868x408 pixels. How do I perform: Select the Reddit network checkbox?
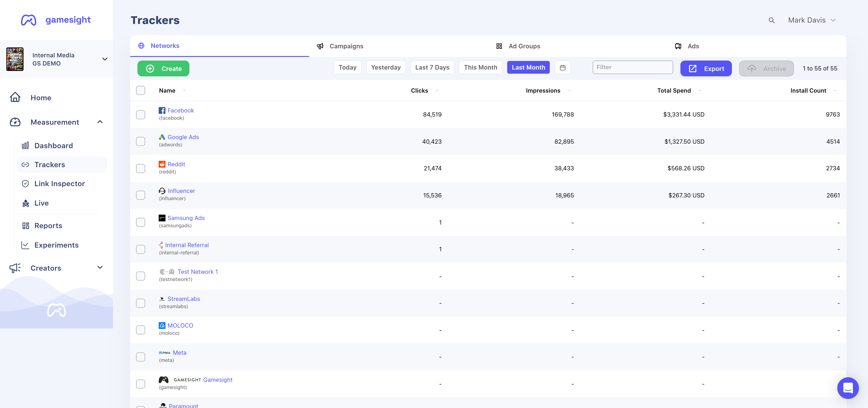(141, 168)
